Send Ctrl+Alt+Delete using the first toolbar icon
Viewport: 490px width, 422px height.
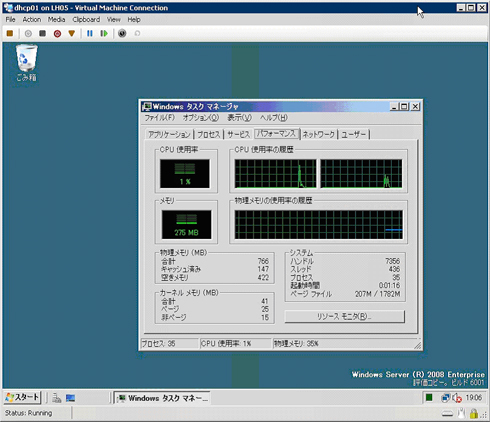[10, 33]
